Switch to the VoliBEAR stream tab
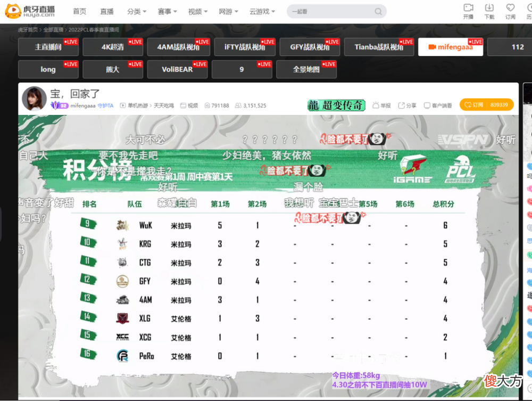532x401 pixels. pyautogui.click(x=177, y=69)
